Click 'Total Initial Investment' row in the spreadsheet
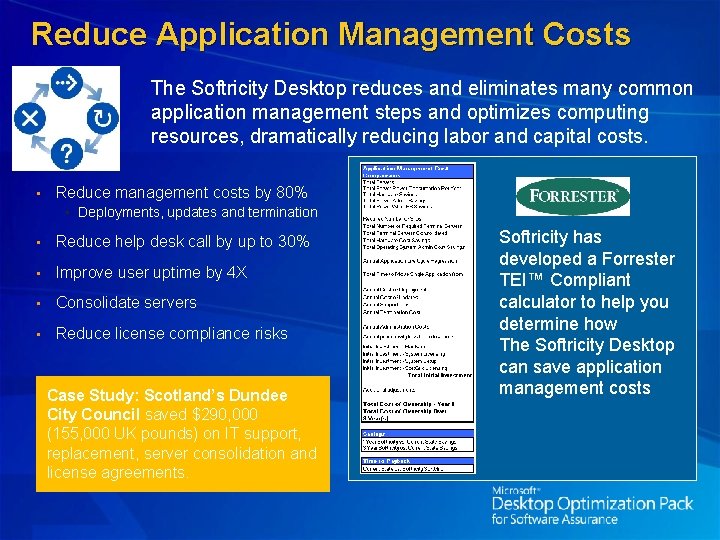Viewport: 720px width, 540px height. click(x=439, y=375)
